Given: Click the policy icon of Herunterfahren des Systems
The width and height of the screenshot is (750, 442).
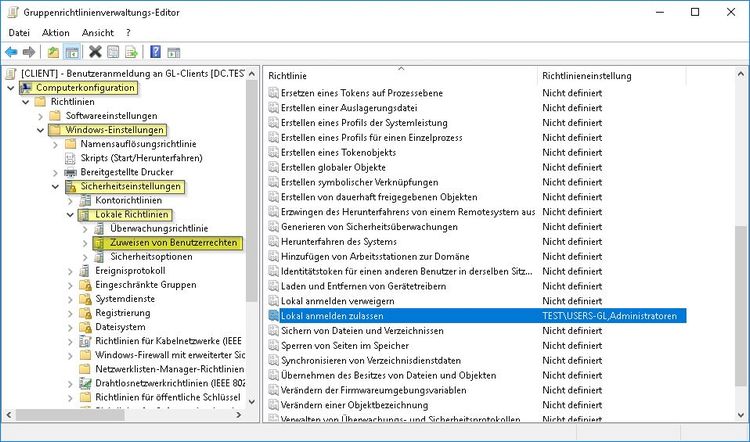Looking at the screenshot, I should tap(273, 242).
